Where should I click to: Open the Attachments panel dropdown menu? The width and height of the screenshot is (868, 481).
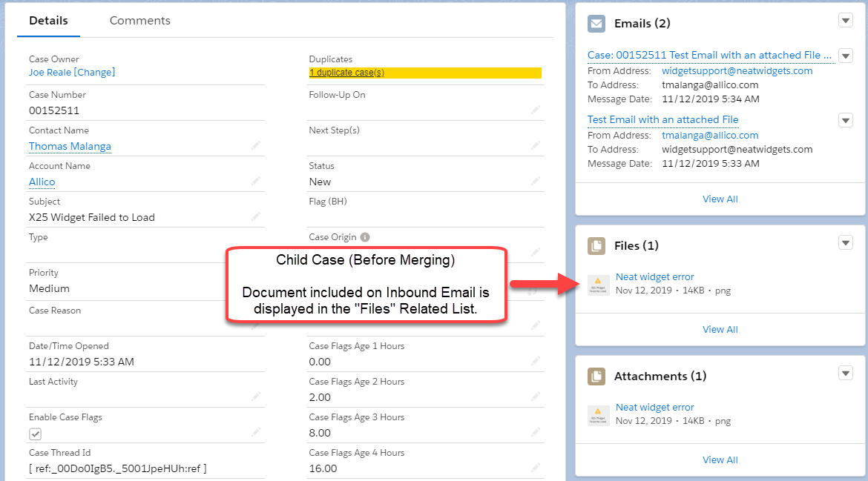(x=845, y=374)
